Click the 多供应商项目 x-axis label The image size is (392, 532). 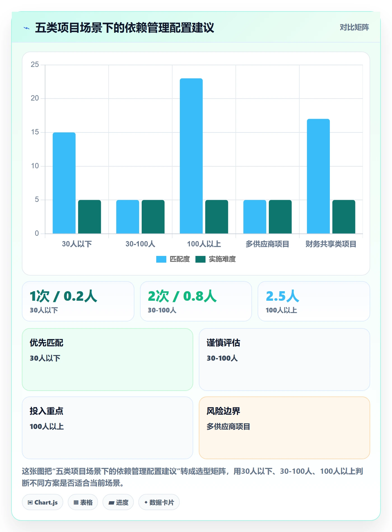(267, 244)
